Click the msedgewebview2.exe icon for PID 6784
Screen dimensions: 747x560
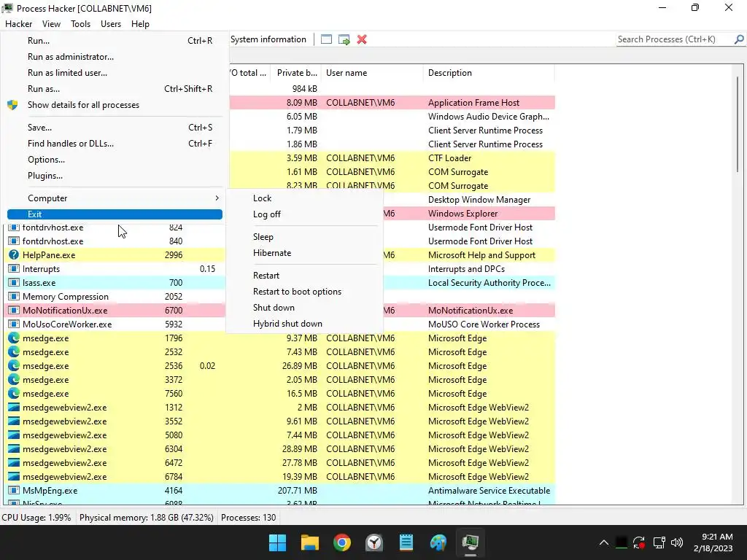[14, 477]
